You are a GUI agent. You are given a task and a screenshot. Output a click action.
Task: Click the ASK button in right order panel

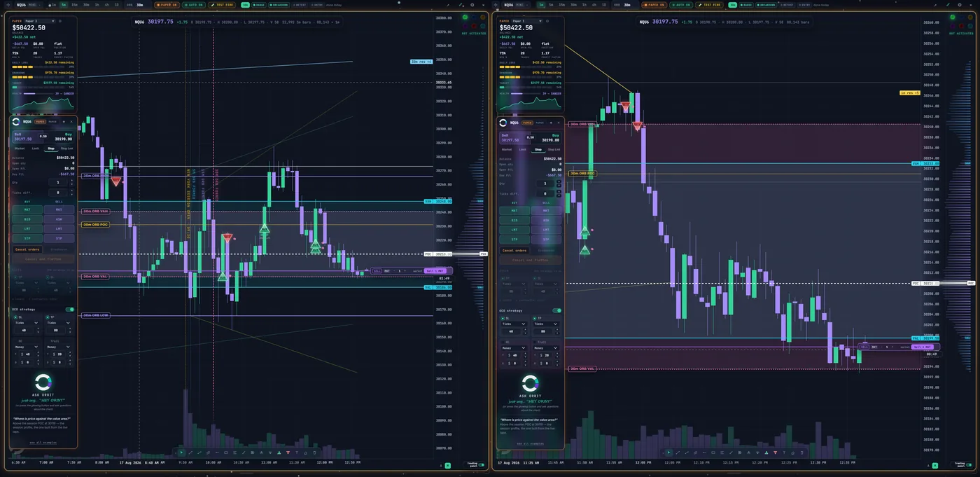point(546,219)
